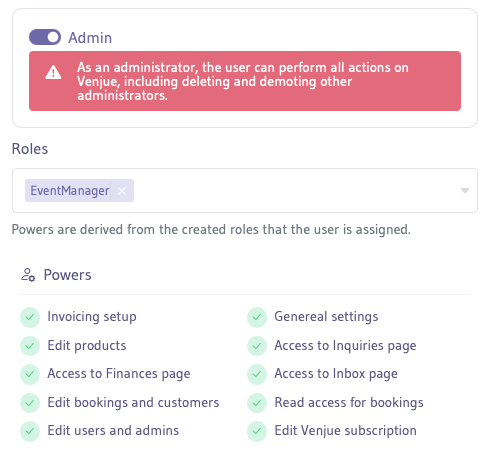This screenshot has width=487, height=450.
Task: Select the EventManager role chip
Action: click(70, 191)
